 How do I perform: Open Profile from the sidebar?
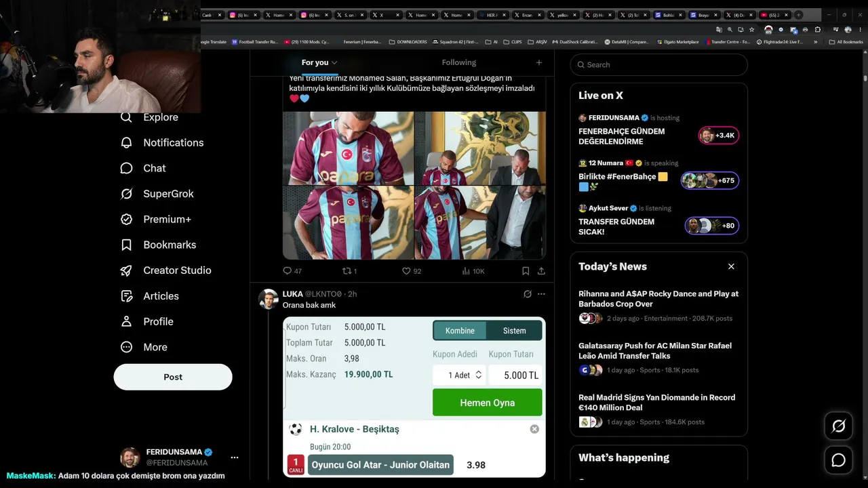(x=146, y=321)
